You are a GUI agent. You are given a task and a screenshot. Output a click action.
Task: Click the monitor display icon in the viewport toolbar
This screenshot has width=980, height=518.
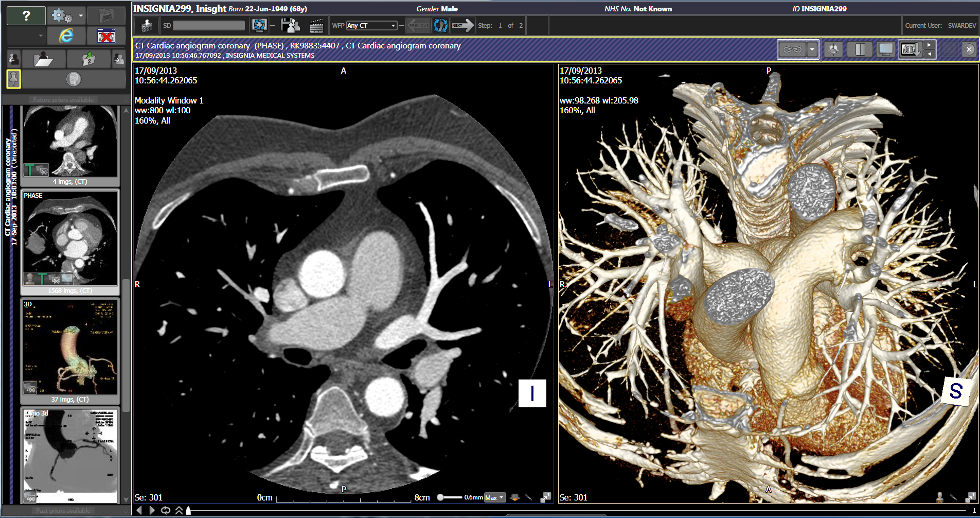tap(886, 49)
